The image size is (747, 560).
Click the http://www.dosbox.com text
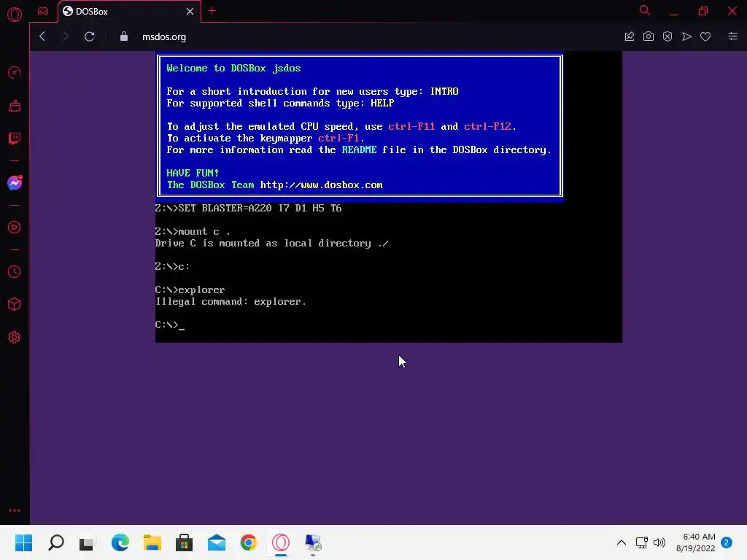[321, 184]
